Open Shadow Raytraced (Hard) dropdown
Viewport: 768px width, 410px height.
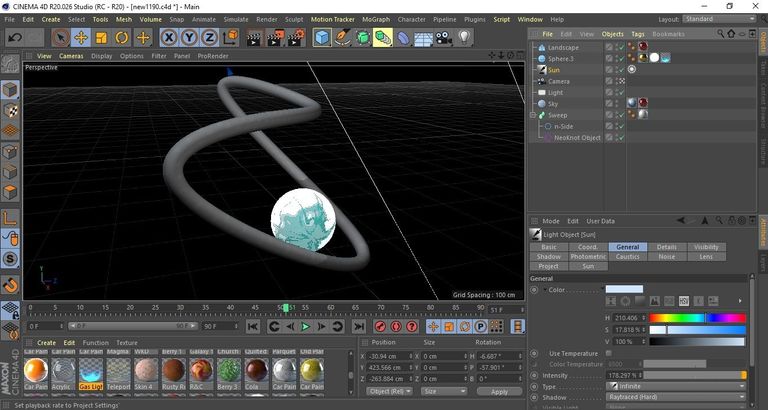[676, 397]
